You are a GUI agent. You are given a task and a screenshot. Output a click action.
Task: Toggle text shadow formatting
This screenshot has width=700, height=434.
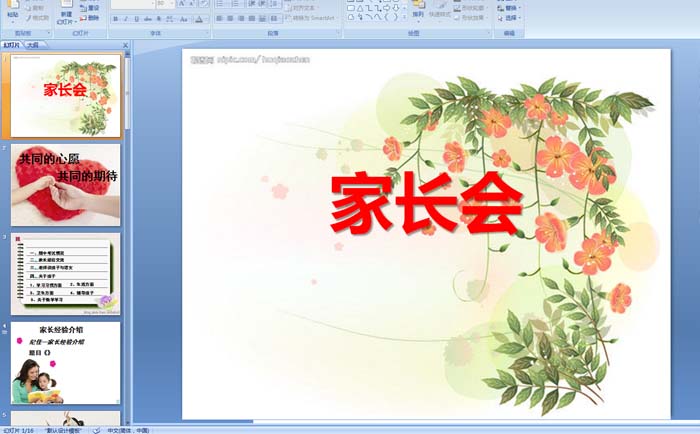pyautogui.click(x=158, y=19)
